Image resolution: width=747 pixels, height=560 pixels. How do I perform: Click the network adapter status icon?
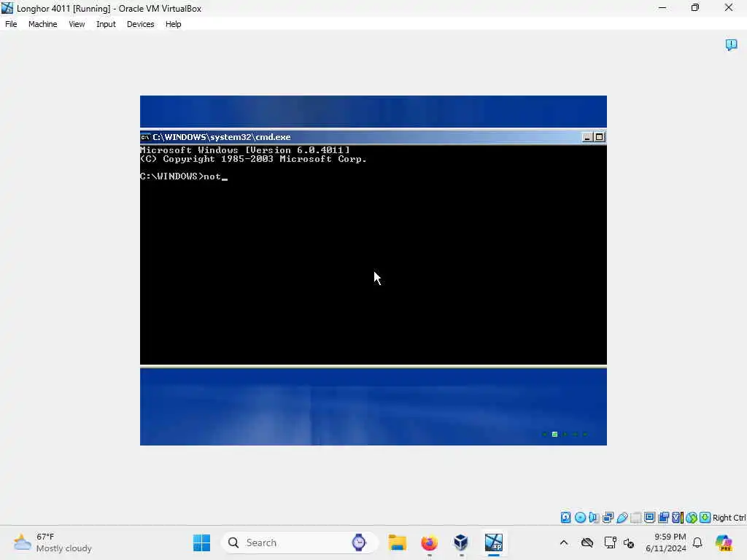pos(608,517)
